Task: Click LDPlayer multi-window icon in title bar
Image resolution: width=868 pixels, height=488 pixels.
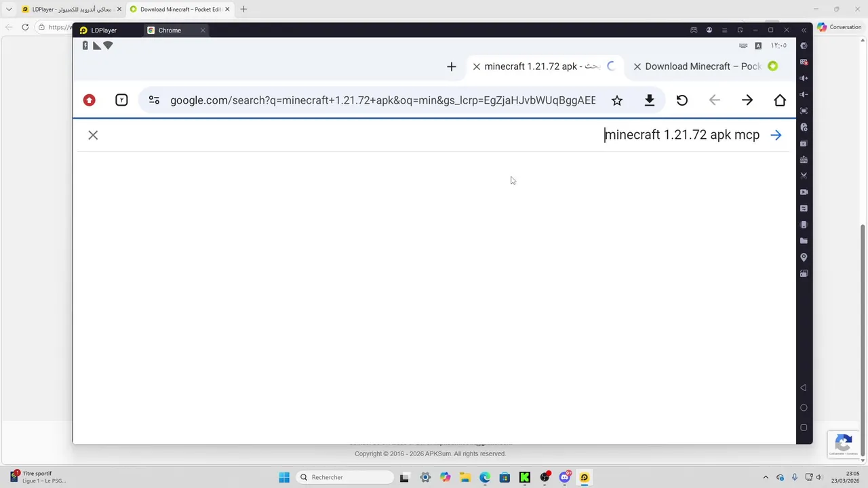Action: coord(740,30)
